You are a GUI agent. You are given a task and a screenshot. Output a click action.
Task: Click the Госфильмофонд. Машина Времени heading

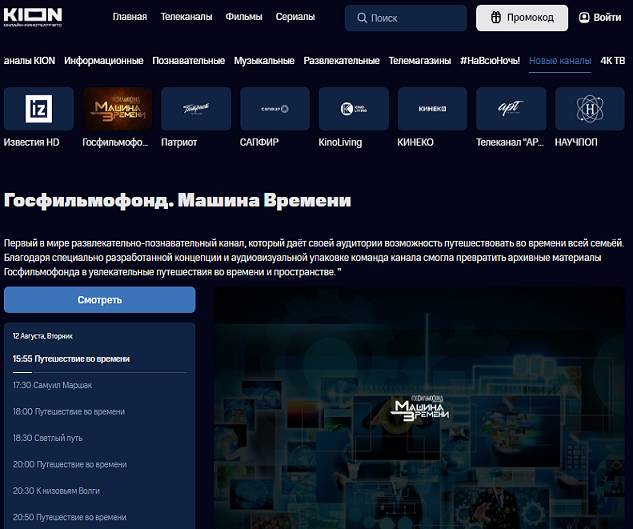178,200
